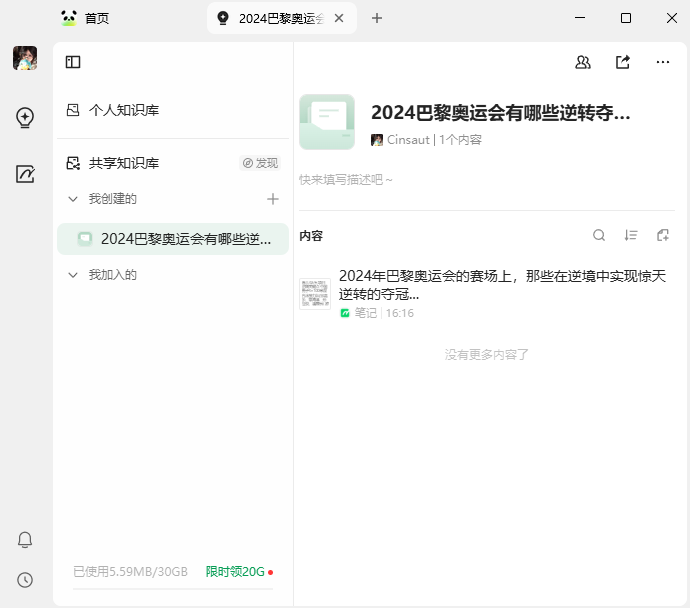Viewport: 690px width, 608px height.
Task: Click the 发现 discover button
Action: 260,163
